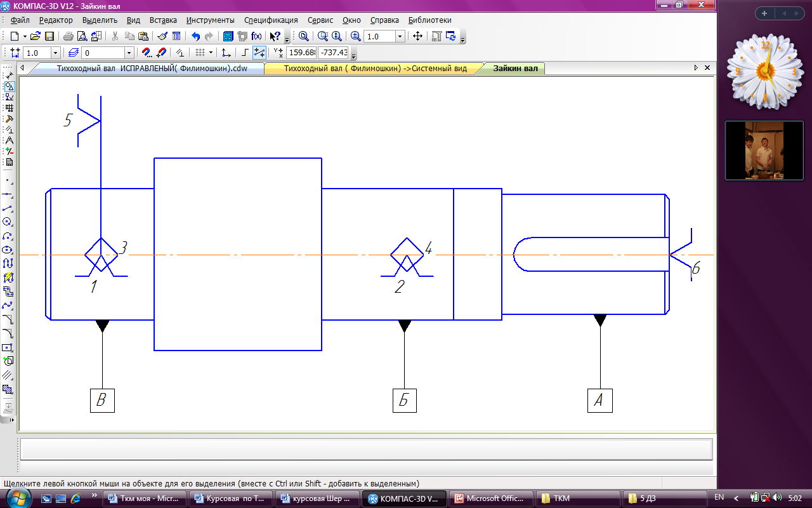
Task: Pan the view with the four-arrow move icon
Action: coord(417,36)
